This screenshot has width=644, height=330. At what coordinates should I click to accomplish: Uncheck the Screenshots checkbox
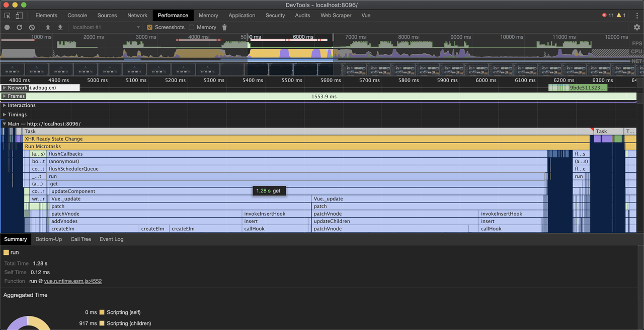[149, 27]
